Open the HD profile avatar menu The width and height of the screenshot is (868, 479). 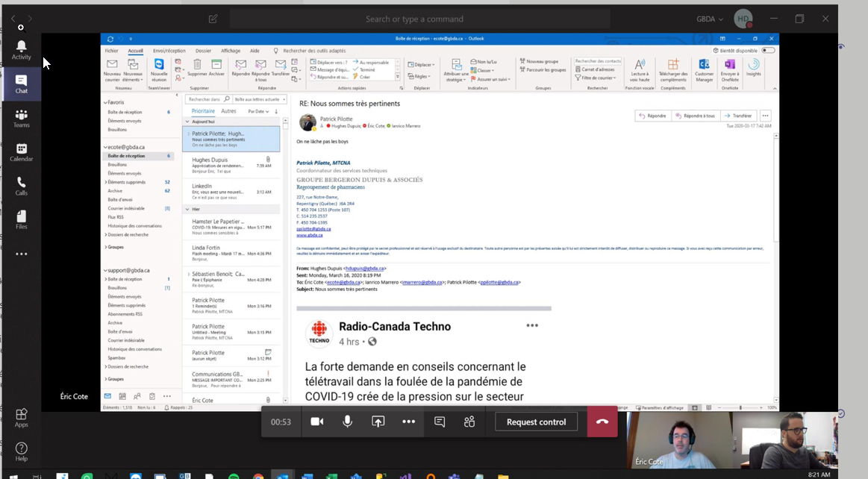coord(743,19)
